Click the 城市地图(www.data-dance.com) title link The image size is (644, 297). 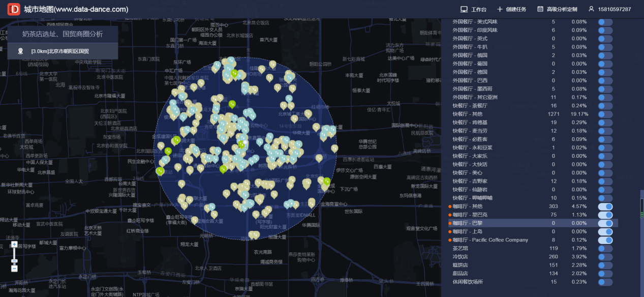tap(76, 9)
